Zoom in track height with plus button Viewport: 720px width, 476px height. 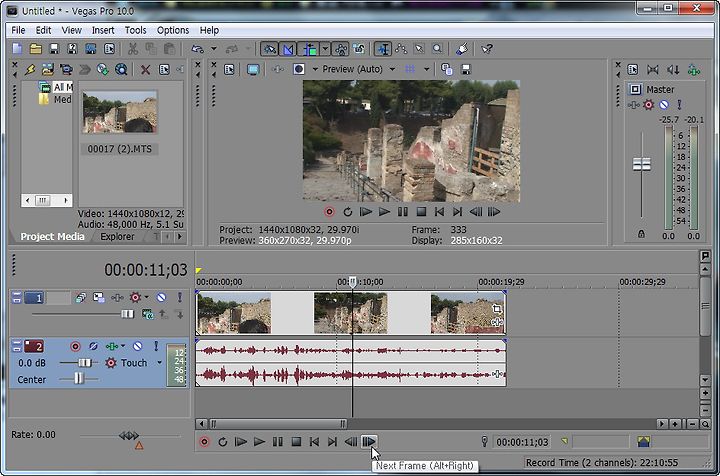tap(705, 394)
